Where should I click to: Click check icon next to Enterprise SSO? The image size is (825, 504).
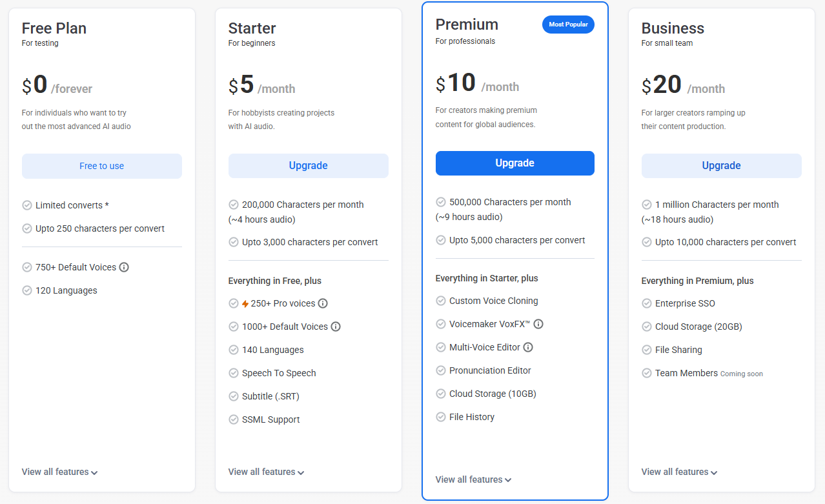coord(647,303)
